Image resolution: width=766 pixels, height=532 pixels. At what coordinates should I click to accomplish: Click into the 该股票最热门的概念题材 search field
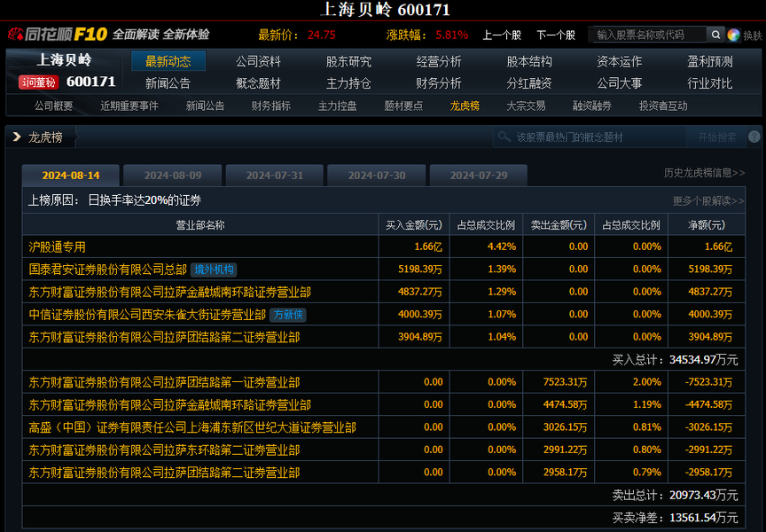point(590,137)
